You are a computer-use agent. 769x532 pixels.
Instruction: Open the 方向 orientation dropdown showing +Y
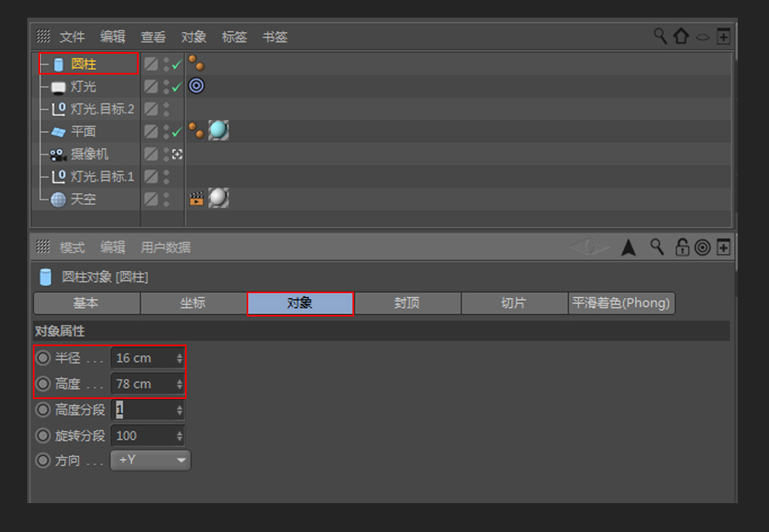coord(151,460)
